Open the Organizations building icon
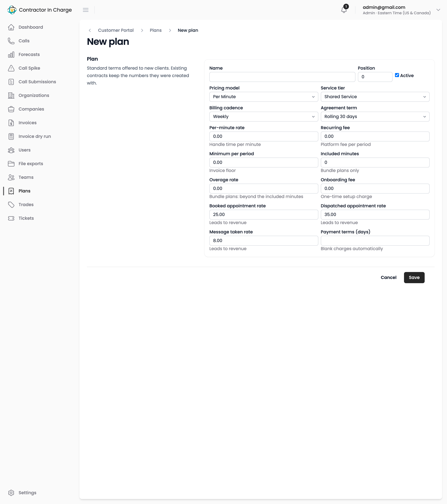 [11, 95]
